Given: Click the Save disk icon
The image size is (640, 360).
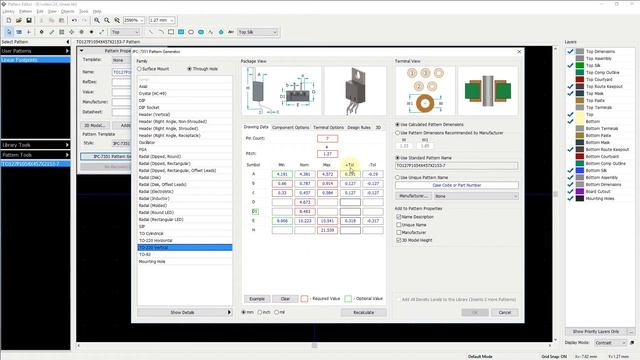Looking at the screenshot, I should [x=29, y=20].
